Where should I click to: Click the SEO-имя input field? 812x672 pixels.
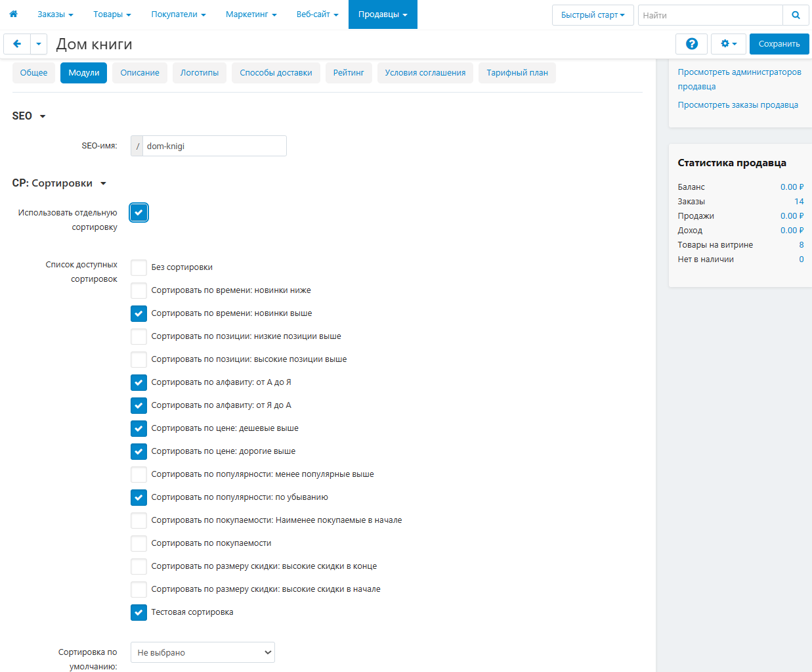214,146
